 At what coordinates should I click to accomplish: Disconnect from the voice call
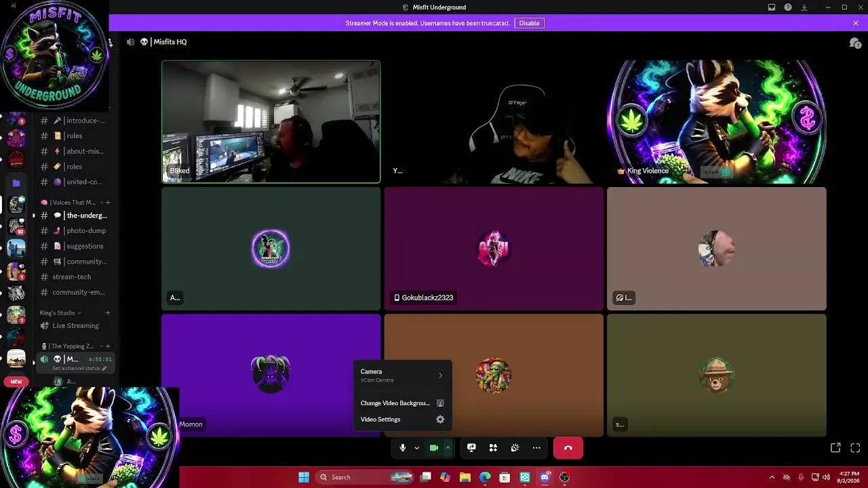coord(568,448)
